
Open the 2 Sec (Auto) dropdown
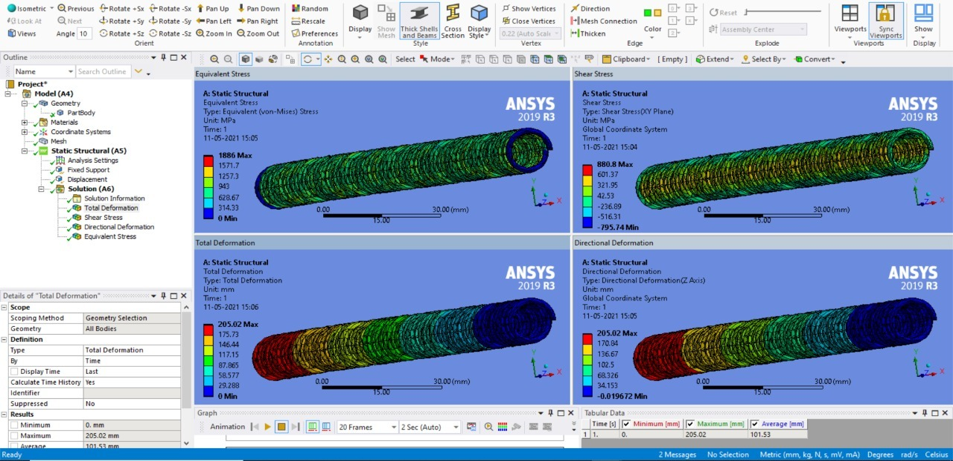456,427
